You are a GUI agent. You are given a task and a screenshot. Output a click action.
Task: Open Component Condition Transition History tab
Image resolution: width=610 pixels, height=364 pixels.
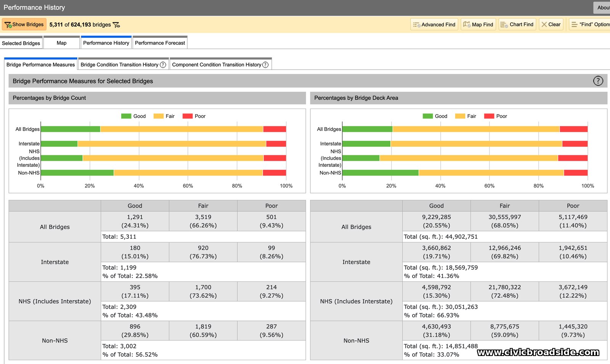(x=217, y=65)
